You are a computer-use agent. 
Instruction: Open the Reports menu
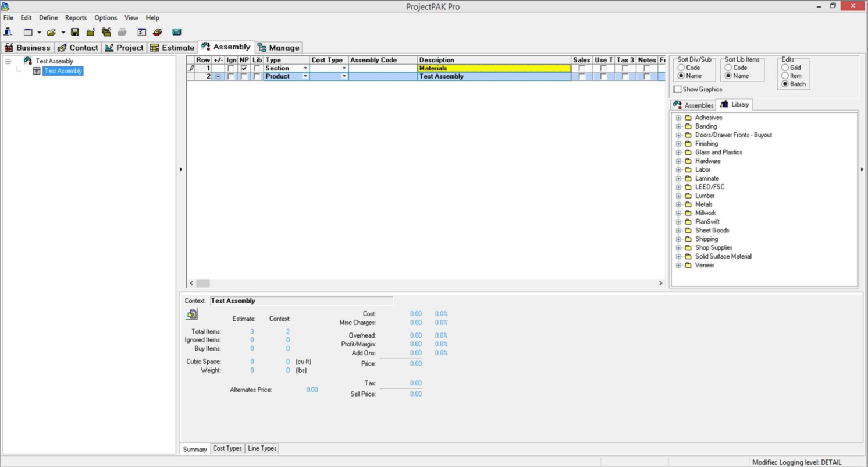point(76,17)
